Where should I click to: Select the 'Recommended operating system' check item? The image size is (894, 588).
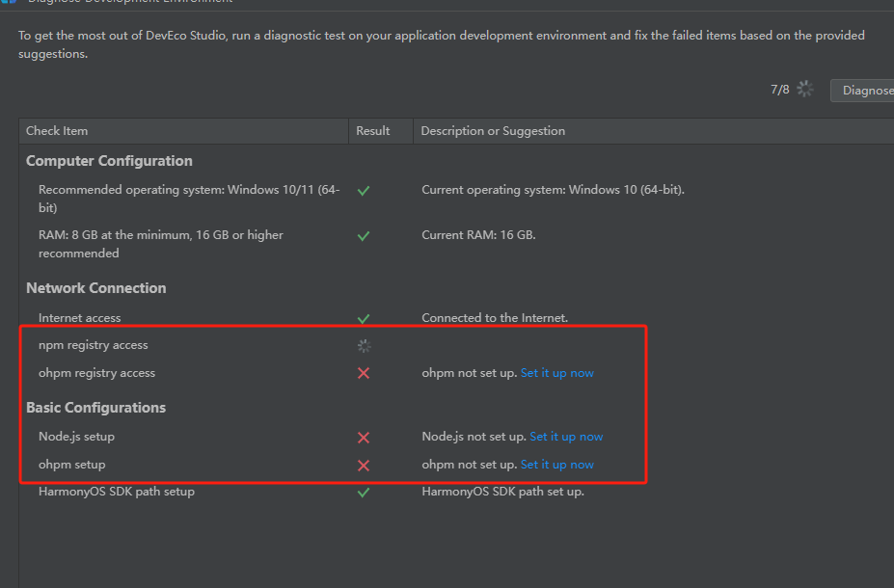(x=189, y=199)
